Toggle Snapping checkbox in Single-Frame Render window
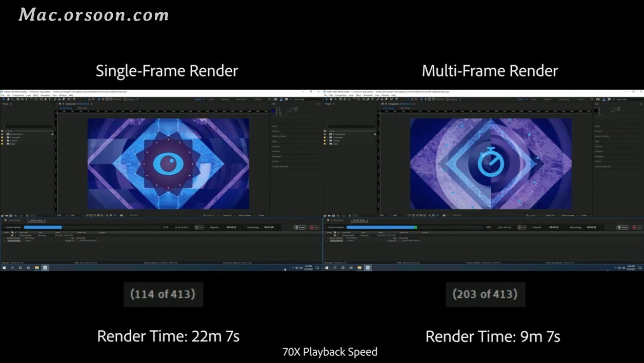 click(126, 99)
